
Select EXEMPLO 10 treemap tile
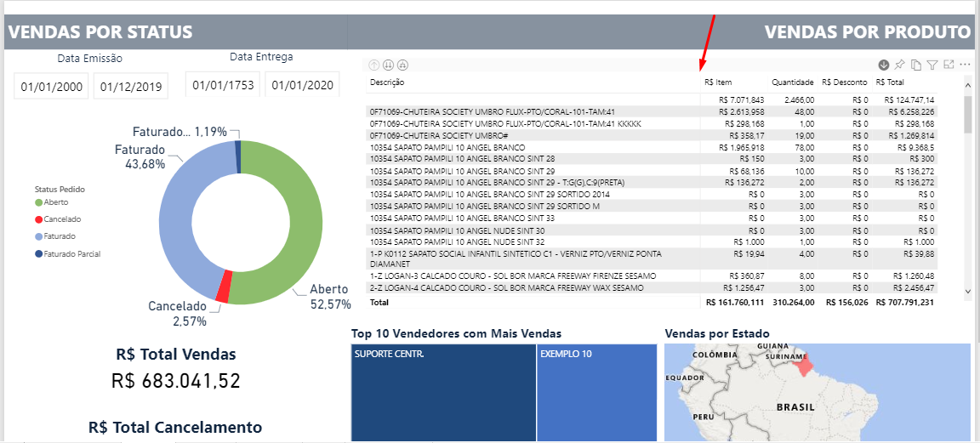597,392
